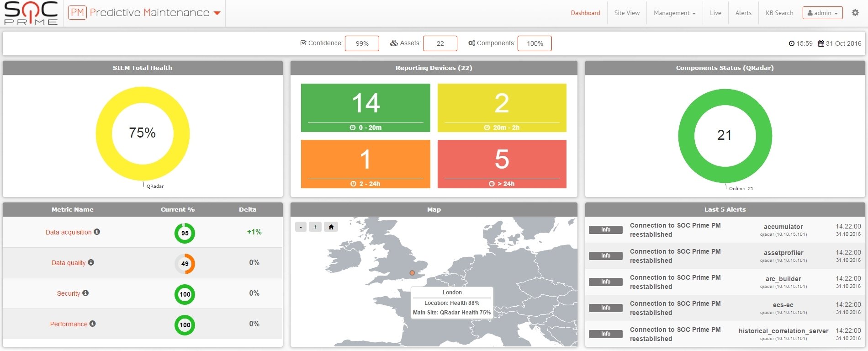Click the Performance metric info icon
The height and width of the screenshot is (351, 868).
pos(93,324)
